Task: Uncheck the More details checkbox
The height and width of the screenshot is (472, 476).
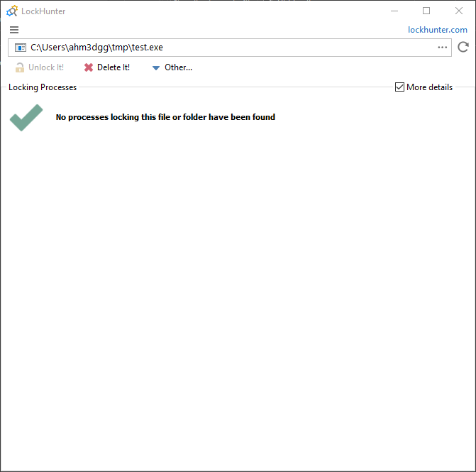Action: pos(400,87)
